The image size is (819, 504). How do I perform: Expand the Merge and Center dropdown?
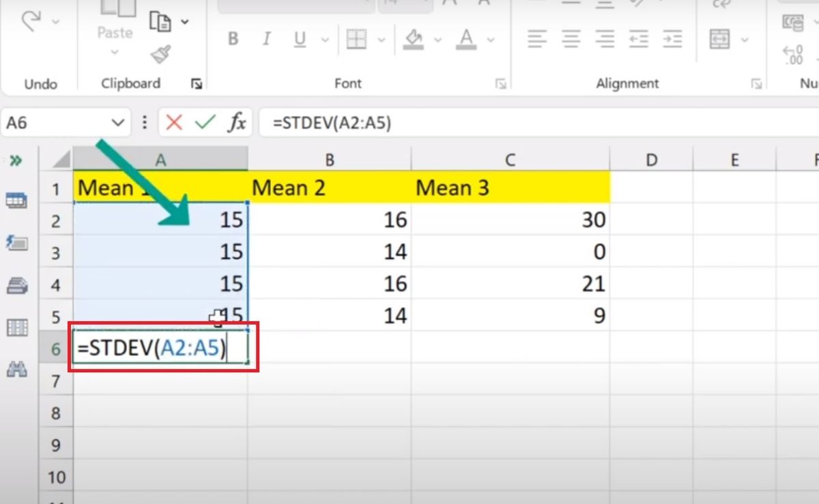click(744, 40)
